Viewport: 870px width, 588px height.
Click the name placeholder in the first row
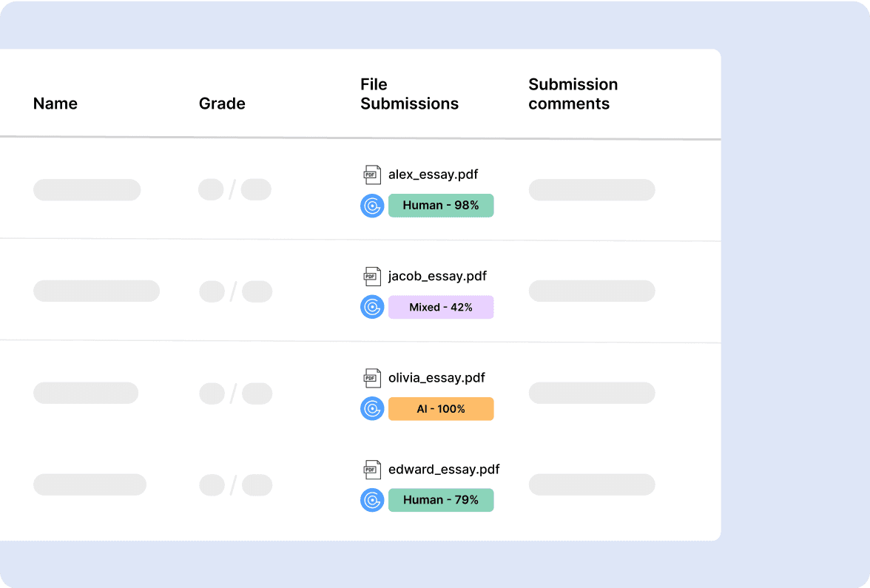(87, 190)
